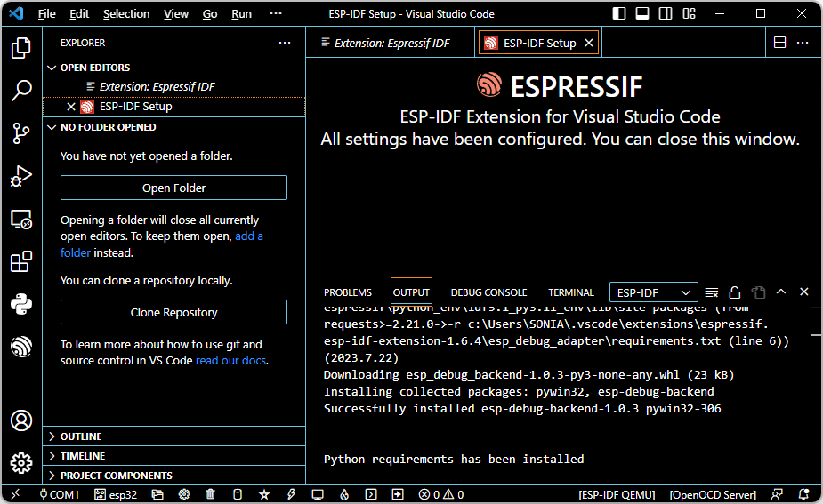The image size is (823, 504).
Task: Select the COM1 serial port in status bar
Action: coord(59,494)
